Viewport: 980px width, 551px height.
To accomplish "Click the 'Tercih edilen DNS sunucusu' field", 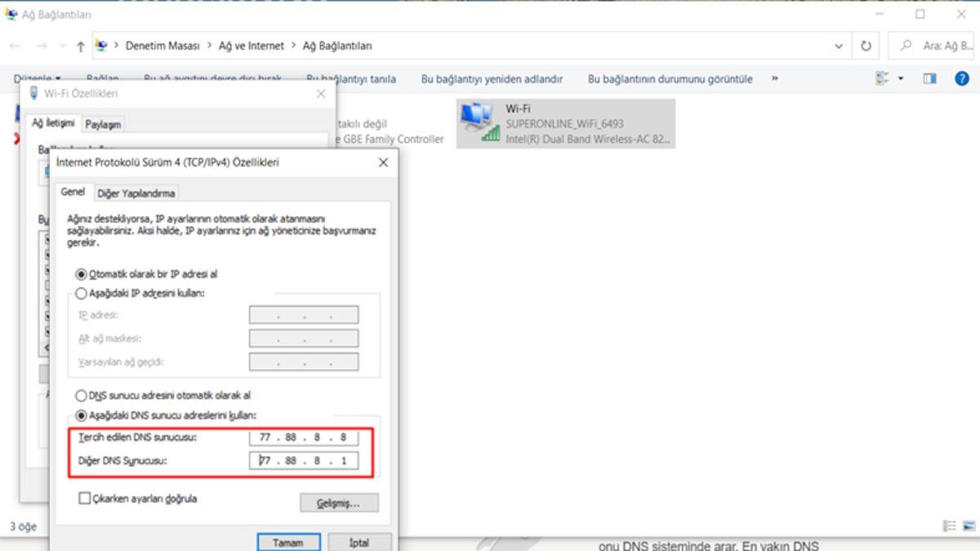I will pyautogui.click(x=303, y=438).
